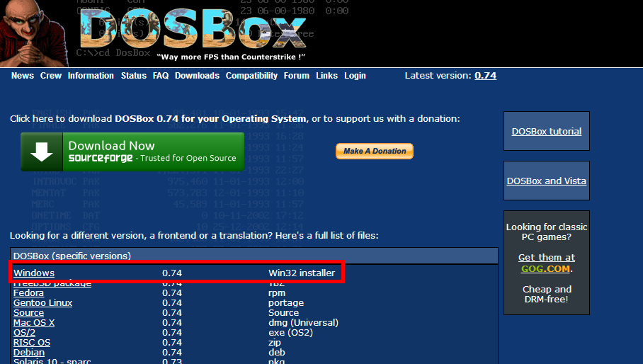Open the FAQ page

161,76
